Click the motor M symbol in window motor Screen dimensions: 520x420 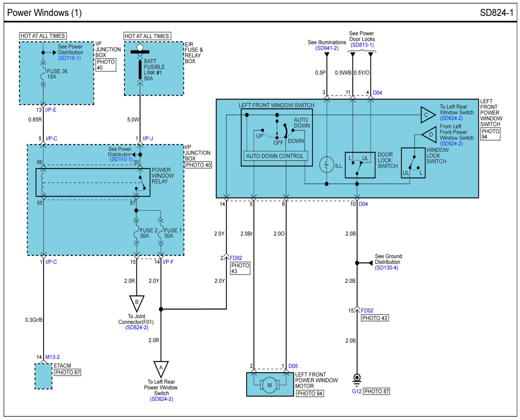click(270, 385)
